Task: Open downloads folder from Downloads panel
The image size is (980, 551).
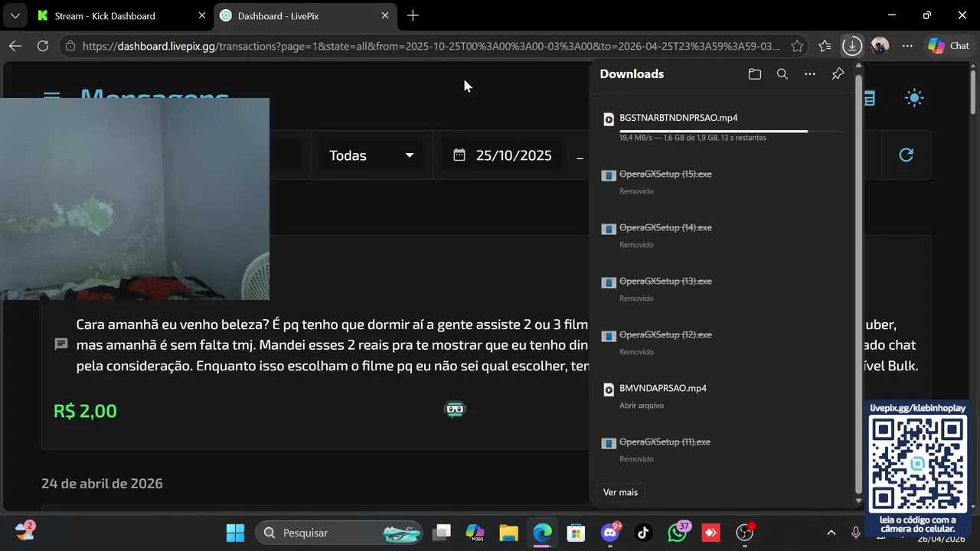Action: tap(755, 74)
